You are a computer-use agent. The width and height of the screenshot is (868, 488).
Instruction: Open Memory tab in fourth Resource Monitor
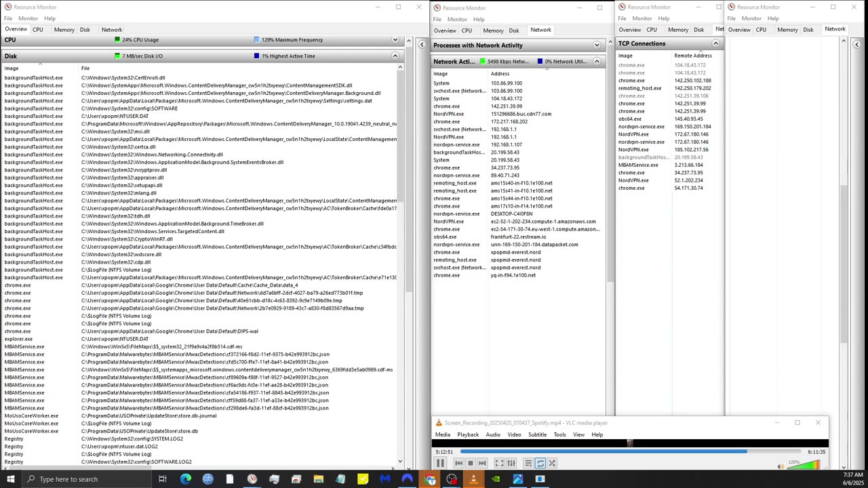click(x=787, y=30)
